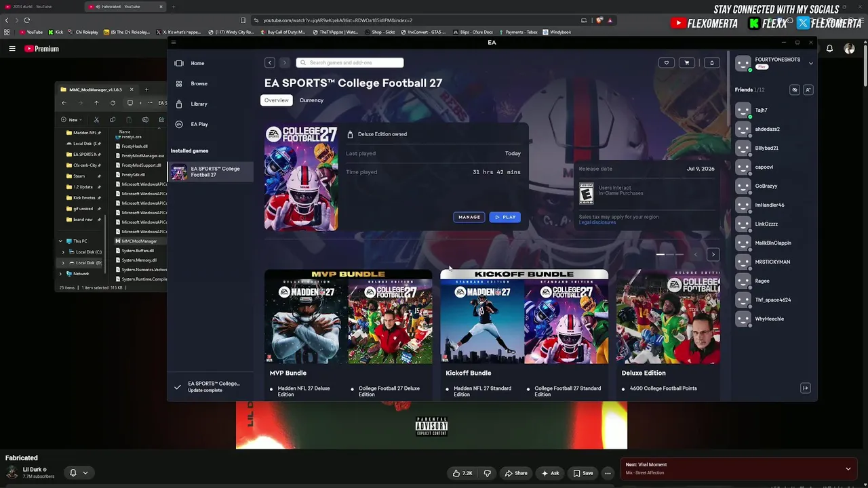Expand the Network tree node
Screen dimensions: 868x488
pyautogui.click(x=60, y=274)
